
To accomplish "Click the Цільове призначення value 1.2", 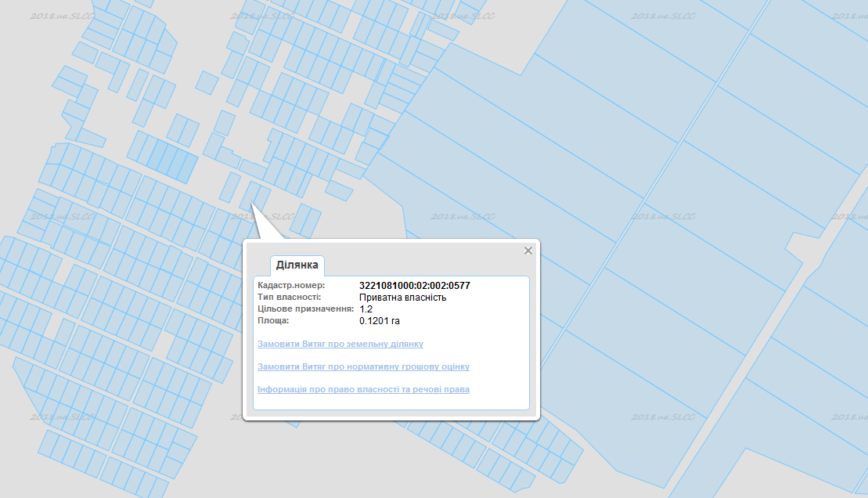I will click(x=366, y=309).
